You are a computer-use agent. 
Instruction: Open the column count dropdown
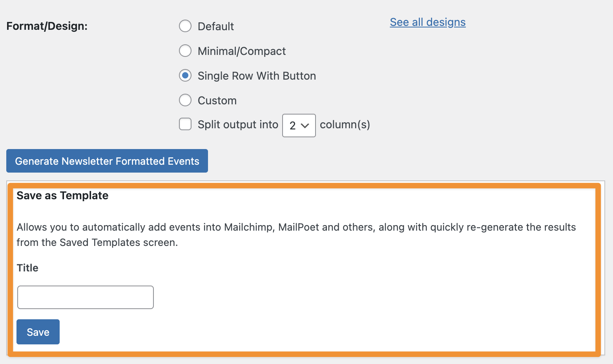coord(299,126)
